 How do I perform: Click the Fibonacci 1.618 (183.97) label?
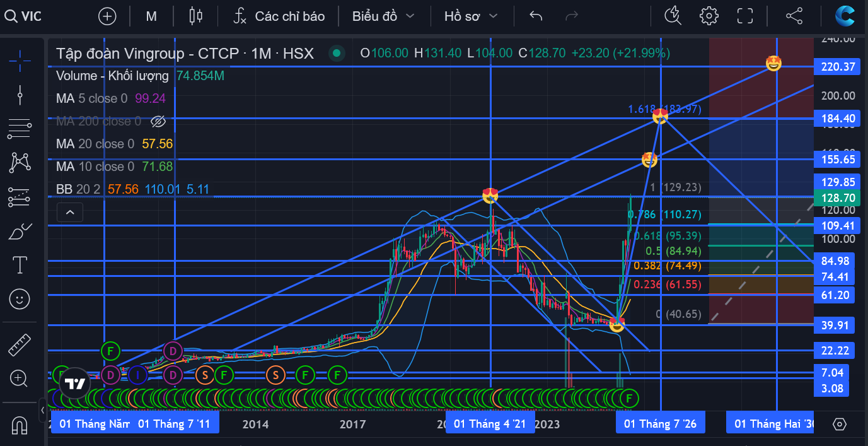664,109
